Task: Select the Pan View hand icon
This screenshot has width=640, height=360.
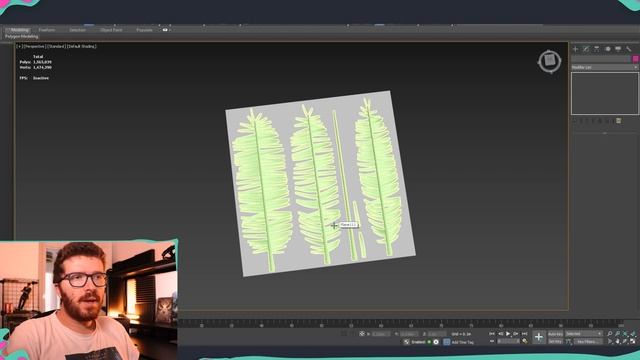Action: click(x=618, y=341)
